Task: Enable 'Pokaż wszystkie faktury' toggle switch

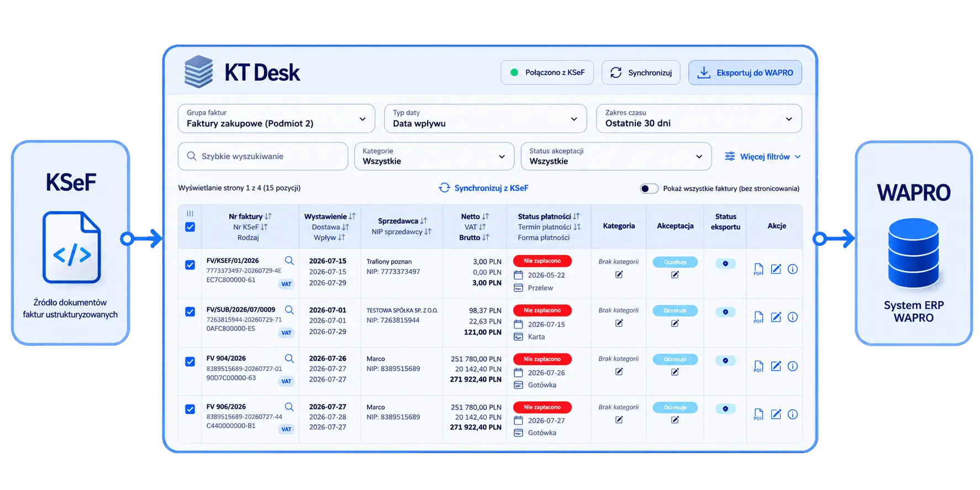Action: click(x=649, y=188)
